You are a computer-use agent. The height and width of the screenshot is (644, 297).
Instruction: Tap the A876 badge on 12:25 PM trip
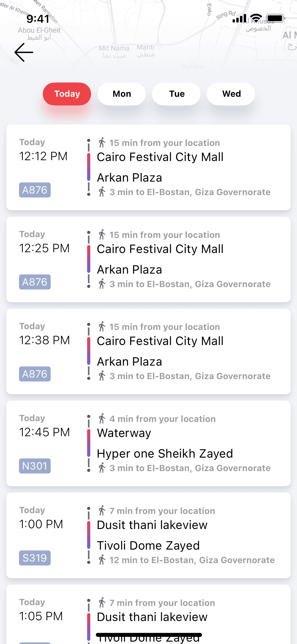pyautogui.click(x=35, y=282)
